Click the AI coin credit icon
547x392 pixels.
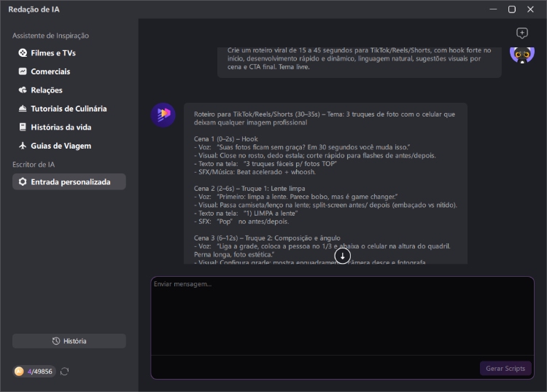(x=19, y=372)
